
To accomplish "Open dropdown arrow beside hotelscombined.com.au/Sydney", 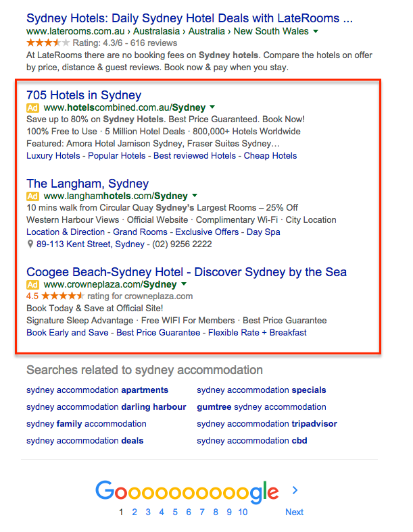I will point(212,107).
